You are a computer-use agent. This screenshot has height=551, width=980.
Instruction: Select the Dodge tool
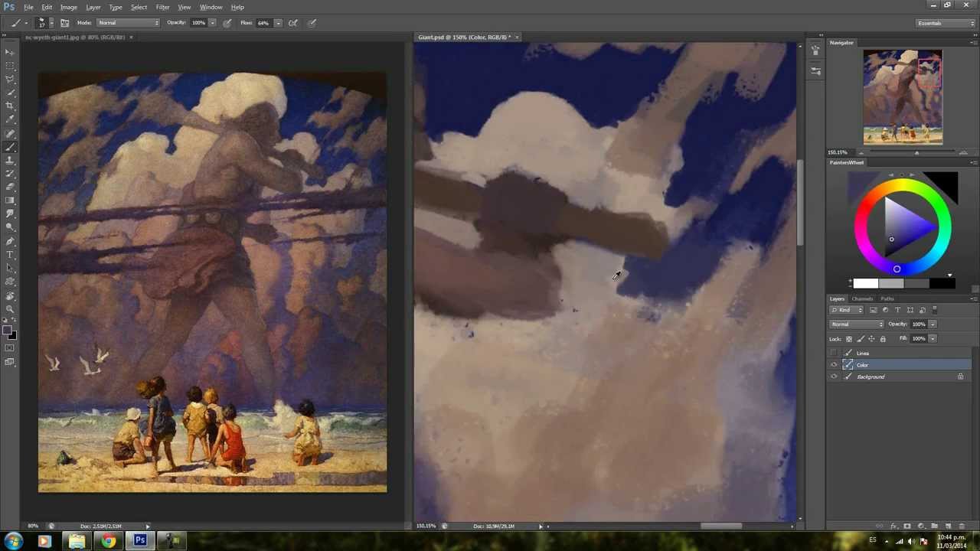[10, 227]
